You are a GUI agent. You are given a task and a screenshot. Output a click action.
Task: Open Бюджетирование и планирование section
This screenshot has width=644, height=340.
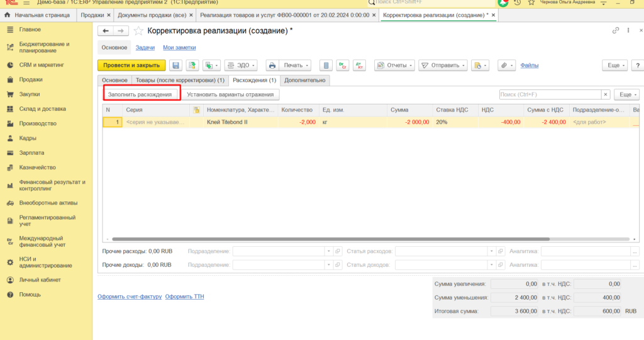(x=46, y=47)
